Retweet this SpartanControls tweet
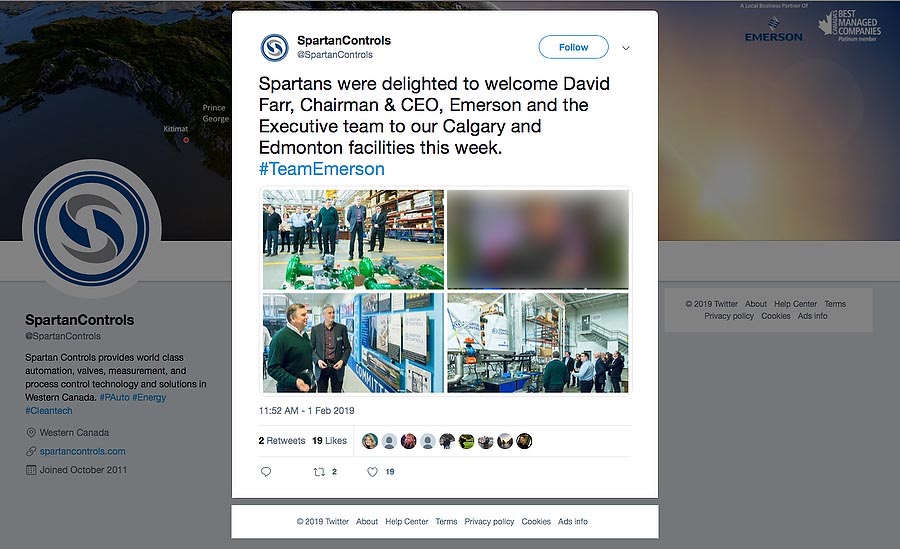This screenshot has width=900, height=549. [x=320, y=472]
